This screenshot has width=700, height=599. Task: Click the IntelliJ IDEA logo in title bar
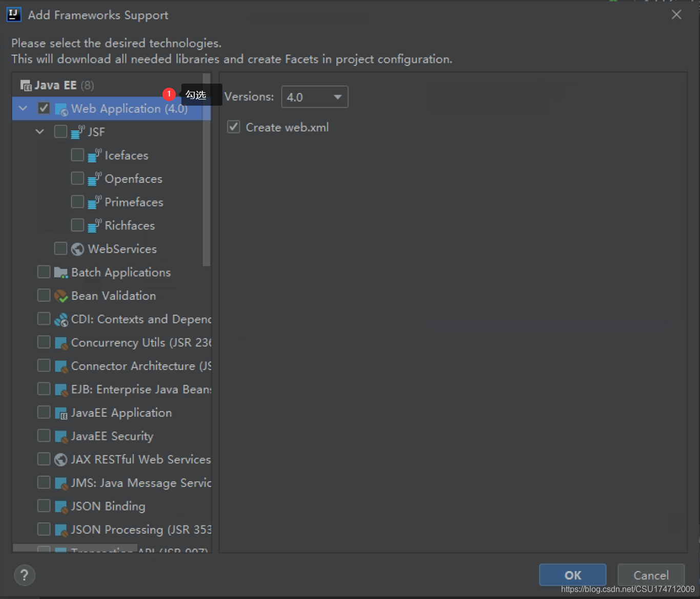tap(14, 14)
